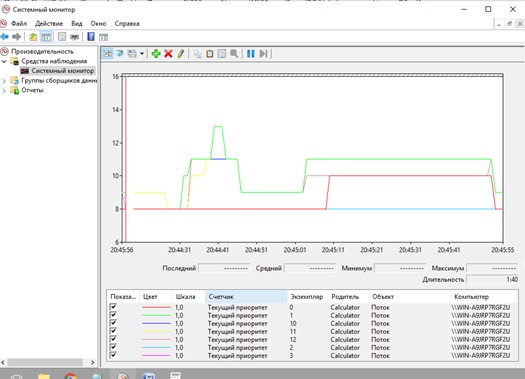
Task: Open Chrome from the taskbar
Action: tap(70, 376)
